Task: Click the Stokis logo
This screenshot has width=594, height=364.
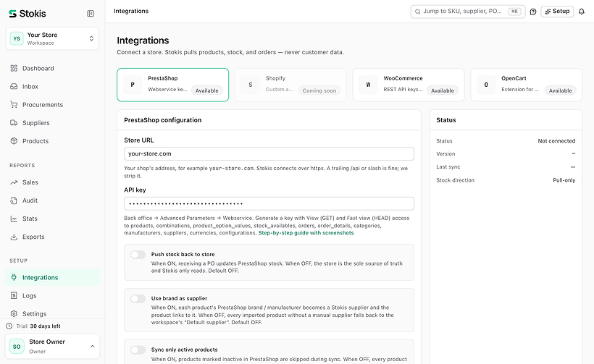Action: click(x=28, y=14)
